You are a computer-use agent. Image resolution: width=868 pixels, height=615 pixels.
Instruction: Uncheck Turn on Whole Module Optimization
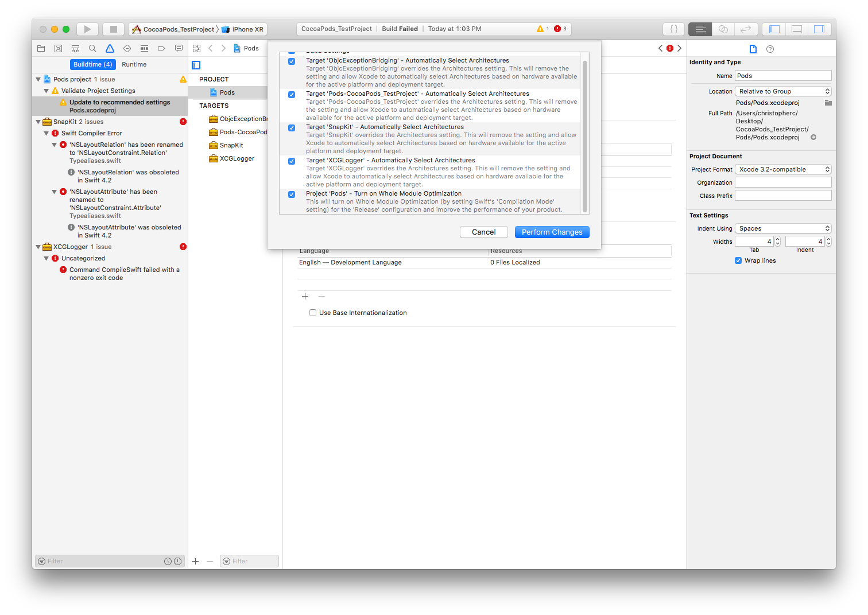292,194
